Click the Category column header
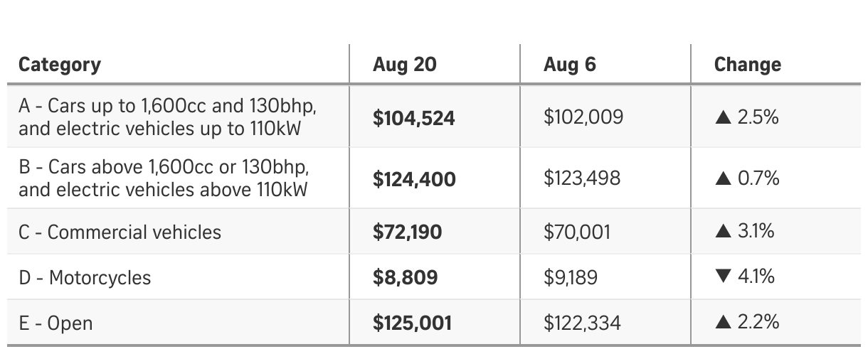The height and width of the screenshot is (354, 868). coord(60,65)
